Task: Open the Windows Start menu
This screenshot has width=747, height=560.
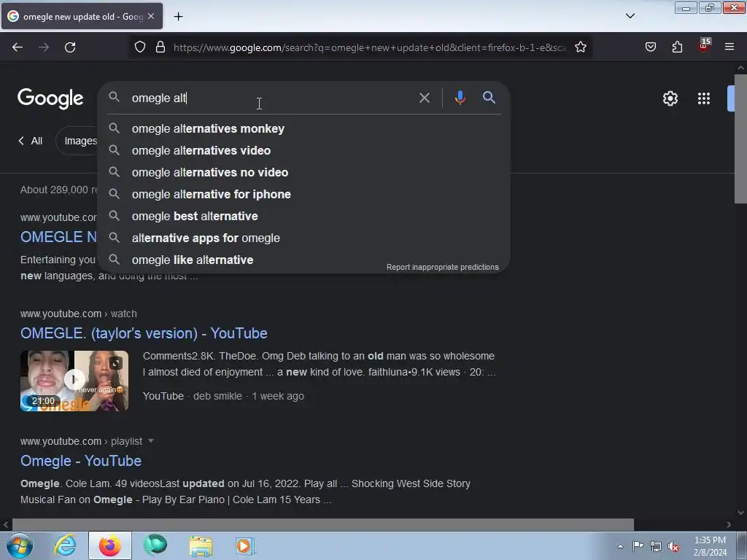Action: [x=19, y=545]
